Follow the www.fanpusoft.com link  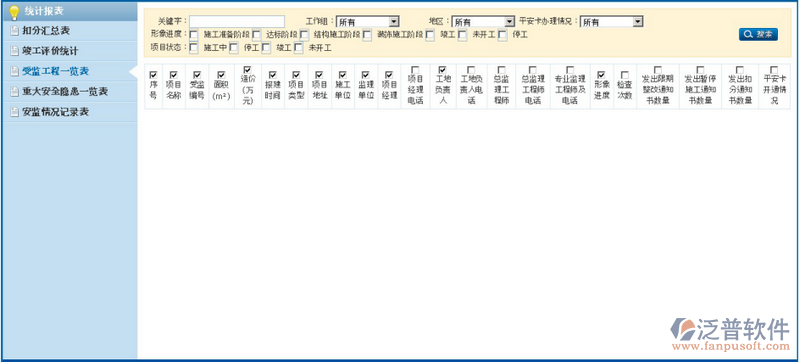click(731, 347)
